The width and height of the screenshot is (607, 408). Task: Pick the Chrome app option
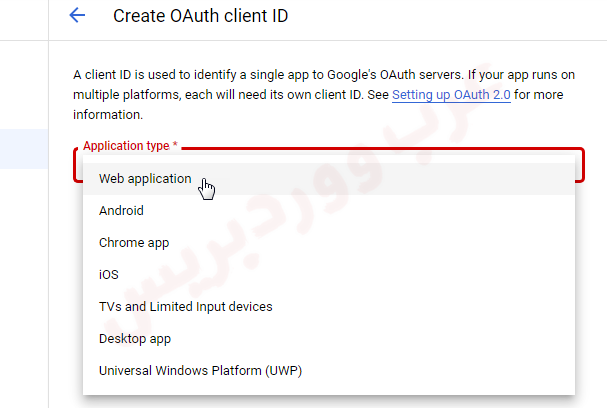[x=329, y=243]
